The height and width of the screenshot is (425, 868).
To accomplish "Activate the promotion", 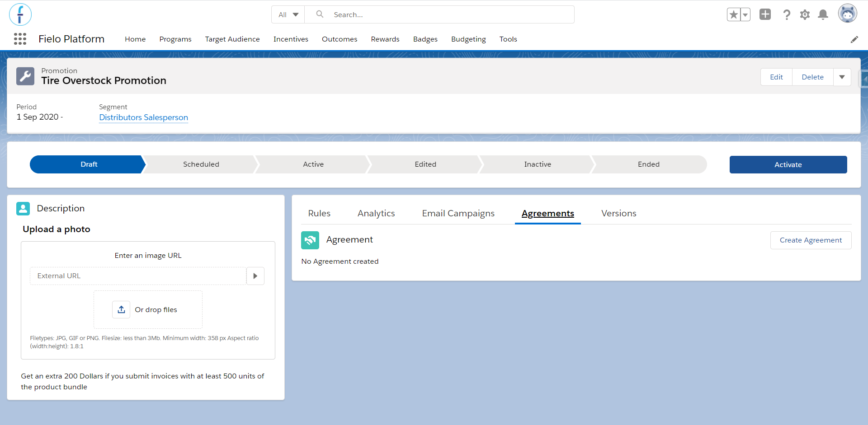I will 788,165.
